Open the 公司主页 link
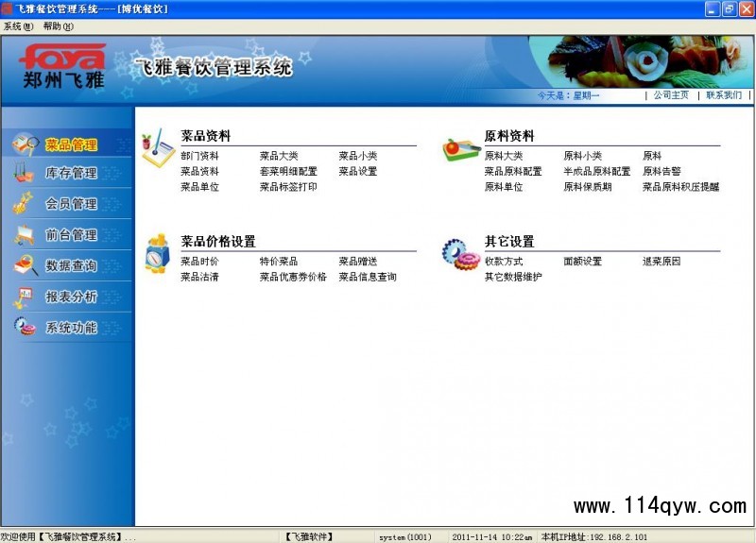This screenshot has width=756, height=543. point(671,95)
